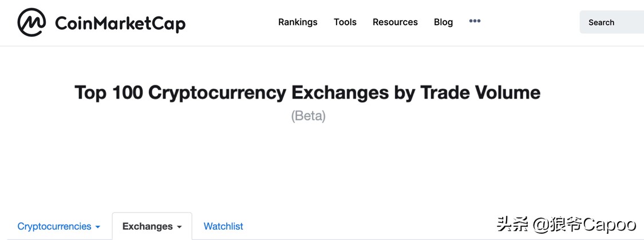Expand the Exchanges dropdown arrow
Viewport: 644px width, 240px height.
[179, 227]
